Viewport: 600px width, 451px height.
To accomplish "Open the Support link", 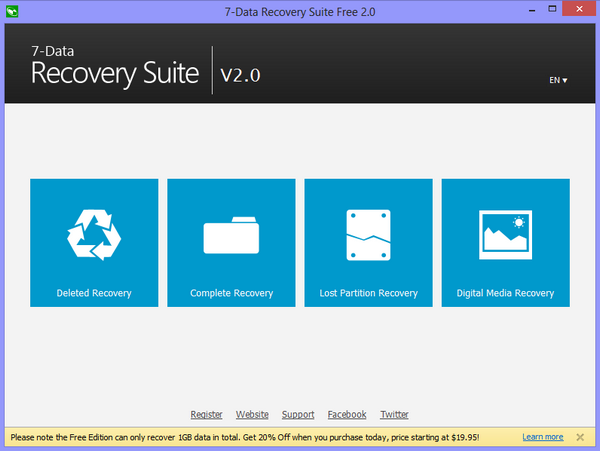I will point(298,414).
